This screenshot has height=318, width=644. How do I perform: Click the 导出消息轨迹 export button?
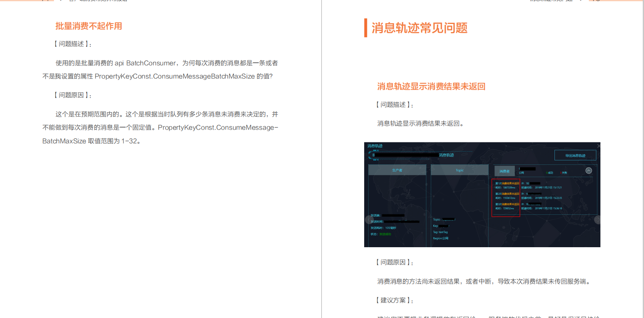575,156
